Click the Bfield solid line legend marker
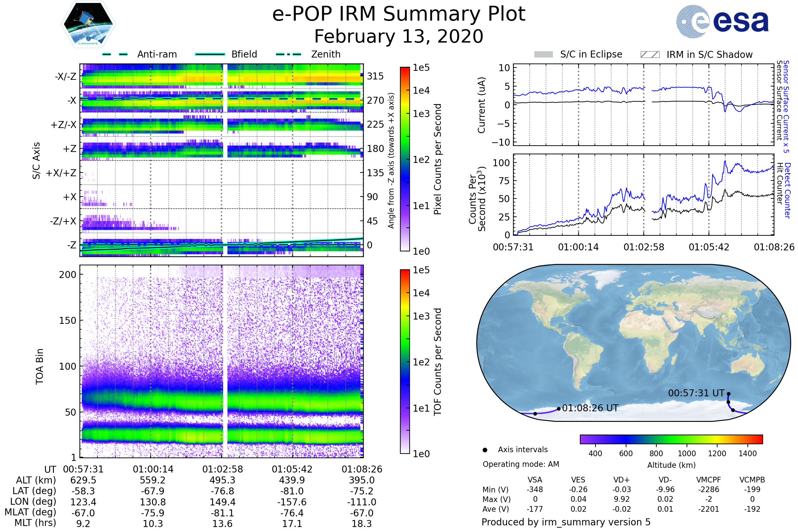The height and width of the screenshot is (532, 798). (210, 54)
